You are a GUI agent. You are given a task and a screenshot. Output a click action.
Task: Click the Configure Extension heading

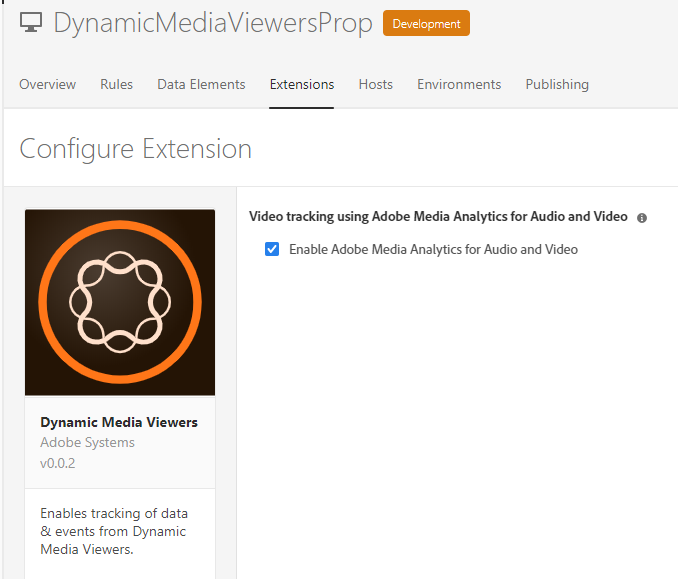click(x=135, y=149)
